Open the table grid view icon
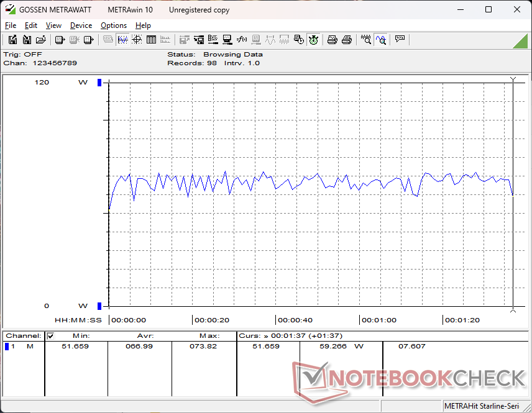This screenshot has width=532, height=413. [x=151, y=40]
